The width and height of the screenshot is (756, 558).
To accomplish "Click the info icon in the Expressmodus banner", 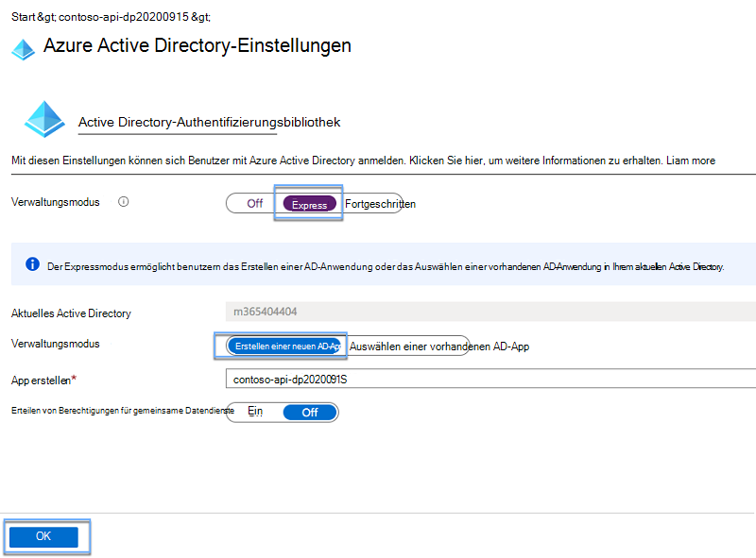I will click(x=31, y=264).
